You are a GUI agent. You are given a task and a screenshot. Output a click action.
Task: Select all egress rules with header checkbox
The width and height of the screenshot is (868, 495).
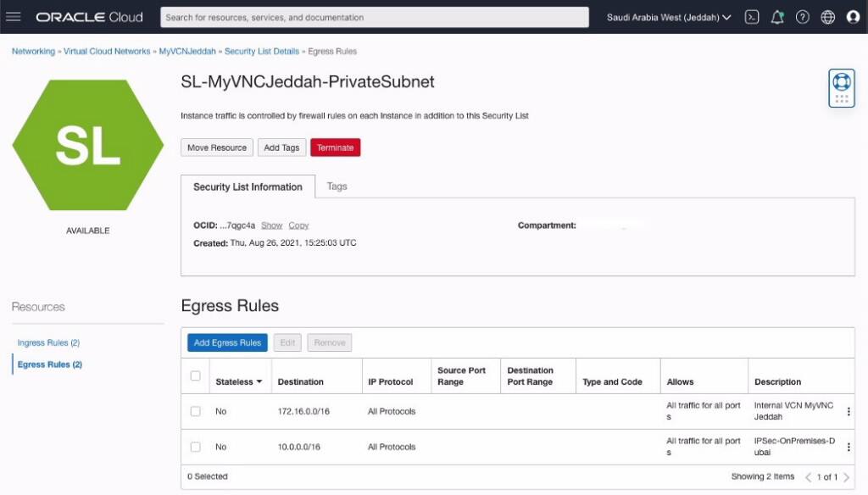pos(195,375)
